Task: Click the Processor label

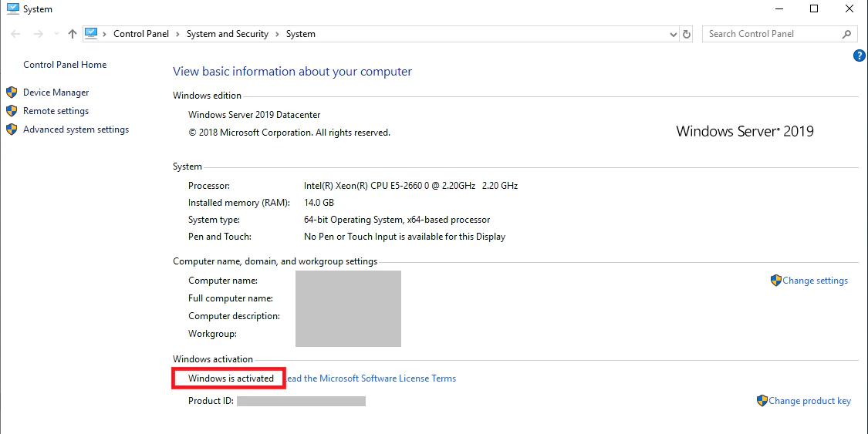Action: click(x=208, y=186)
